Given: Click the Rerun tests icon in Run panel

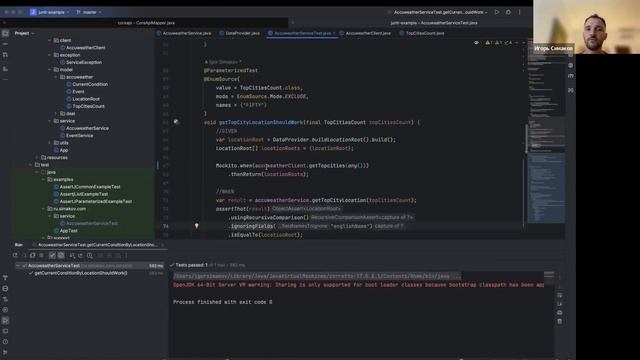Looking at the screenshot, I should point(15,256).
